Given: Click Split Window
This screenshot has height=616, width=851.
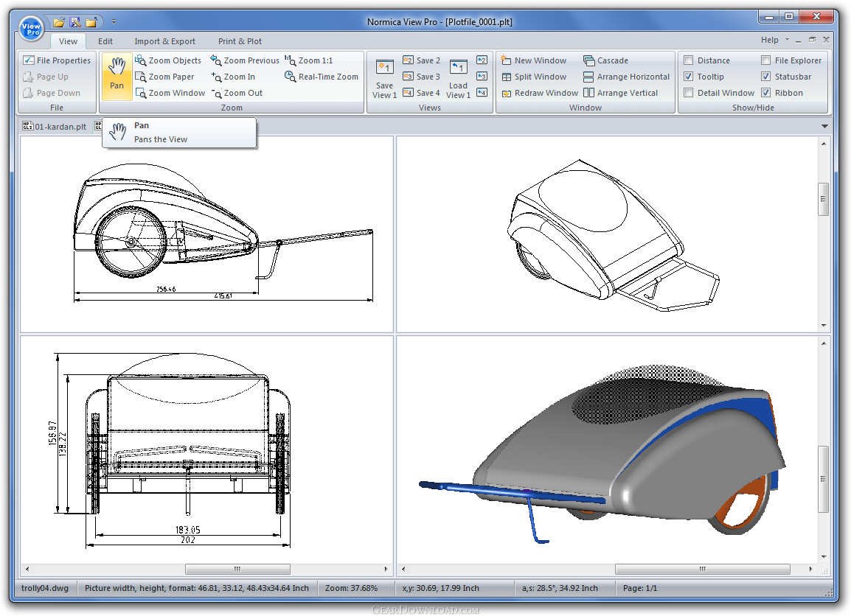Looking at the screenshot, I should point(533,77).
